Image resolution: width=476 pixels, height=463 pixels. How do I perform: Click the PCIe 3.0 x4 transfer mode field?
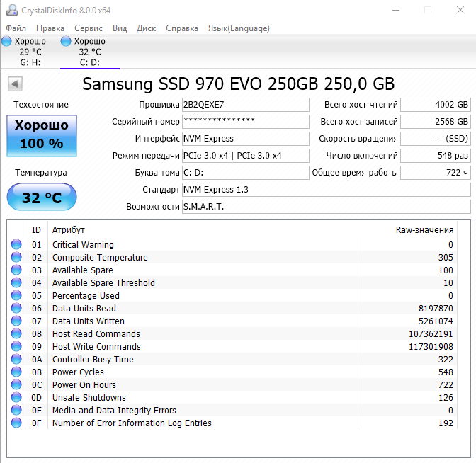246,156
